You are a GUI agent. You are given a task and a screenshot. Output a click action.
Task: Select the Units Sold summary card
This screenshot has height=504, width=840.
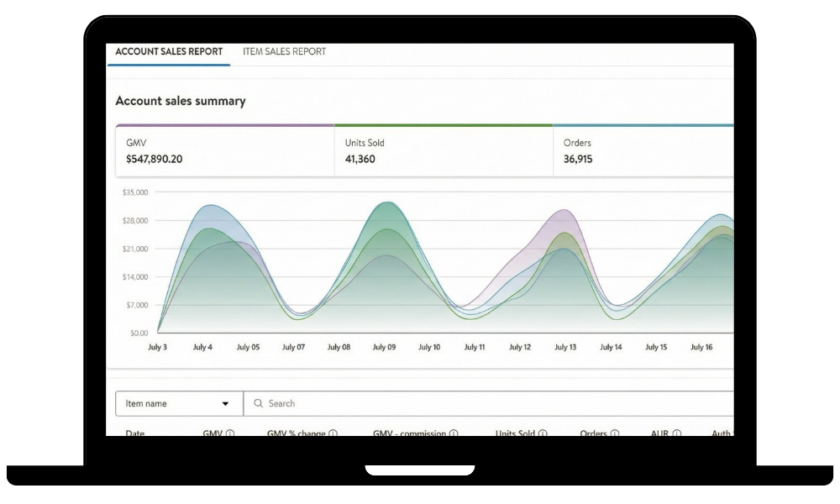tap(443, 151)
